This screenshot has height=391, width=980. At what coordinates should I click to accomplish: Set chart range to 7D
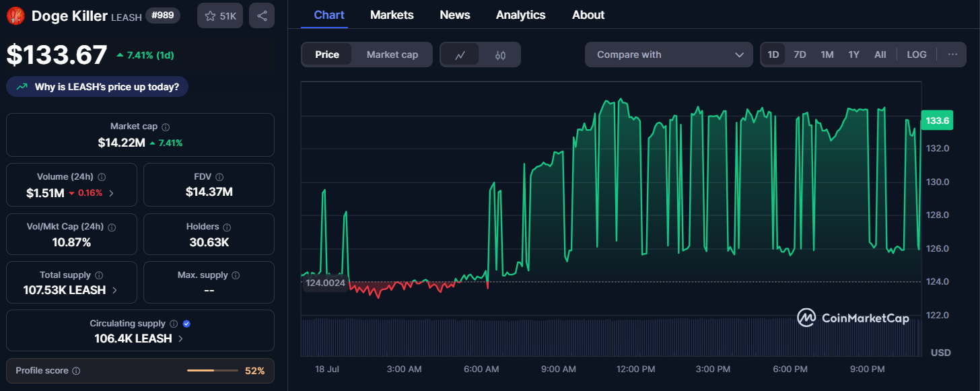(x=800, y=55)
